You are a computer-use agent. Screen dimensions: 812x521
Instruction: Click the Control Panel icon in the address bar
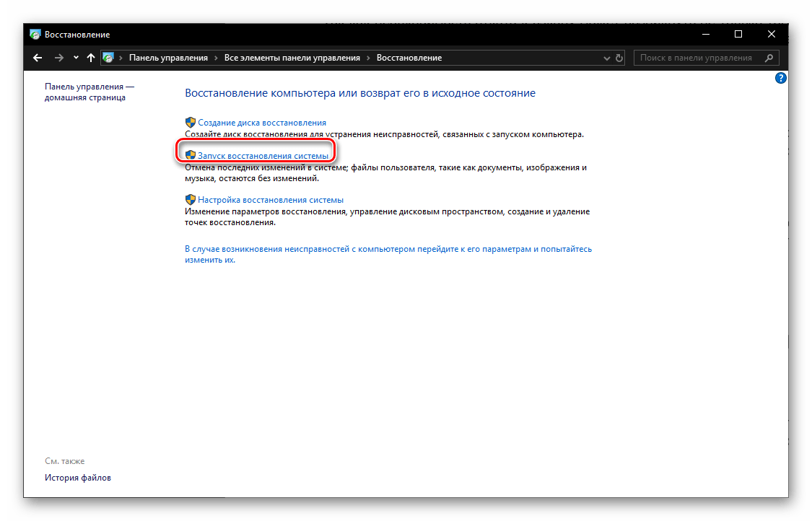pos(109,58)
